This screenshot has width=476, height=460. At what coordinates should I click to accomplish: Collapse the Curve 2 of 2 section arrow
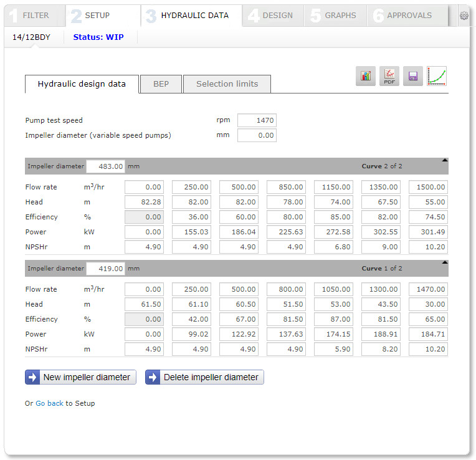click(x=445, y=160)
